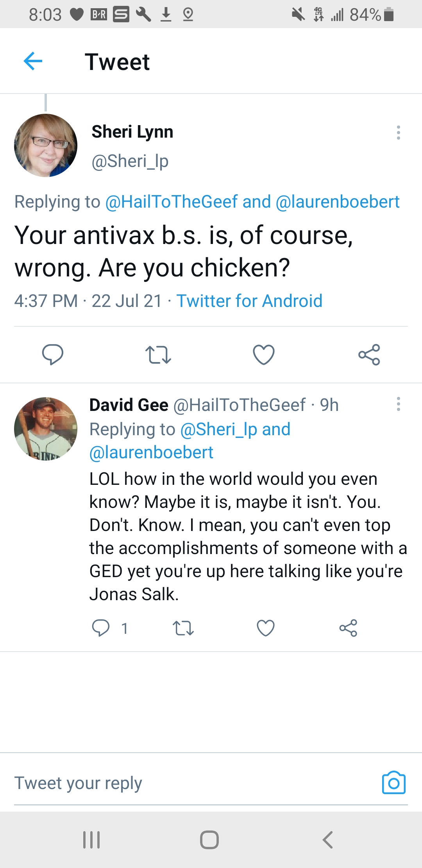View David Gee's profile avatar

click(46, 429)
